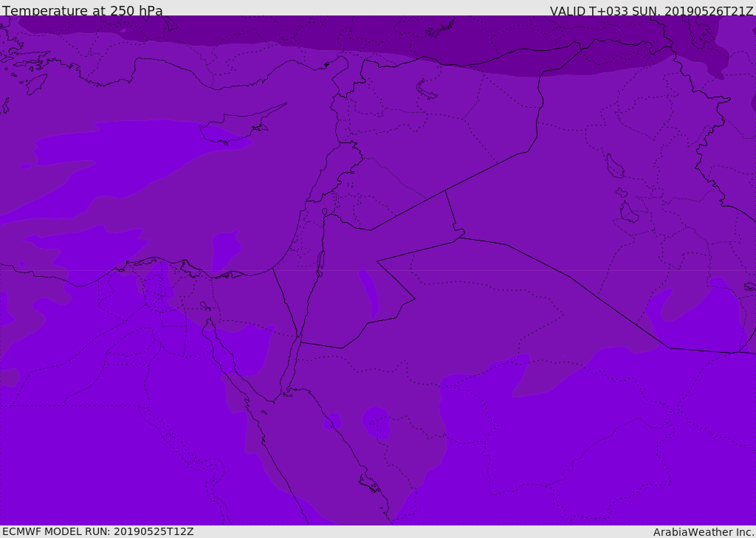Click the 'ECMWF MODEL RUN: 20190525T12Z' footer text
Viewport: 756px width, 538px height.
point(98,531)
